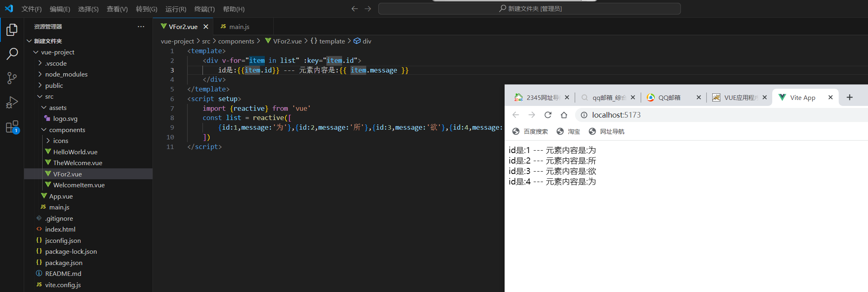Open the 转到(G) menu

[146, 9]
